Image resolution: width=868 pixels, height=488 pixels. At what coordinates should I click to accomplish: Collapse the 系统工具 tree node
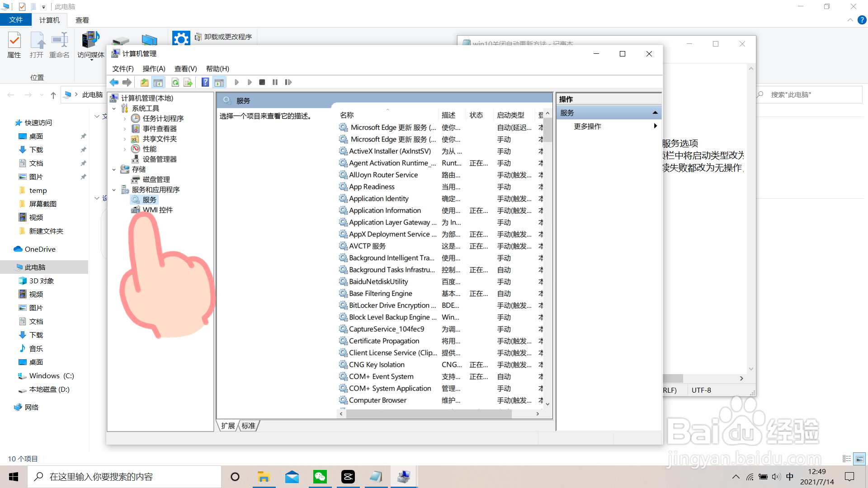[x=114, y=108]
